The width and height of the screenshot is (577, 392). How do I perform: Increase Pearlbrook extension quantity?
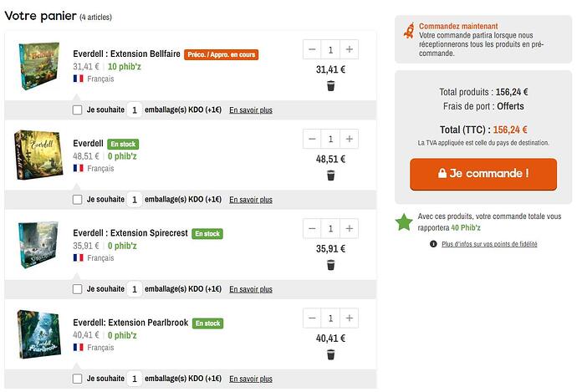pos(350,318)
